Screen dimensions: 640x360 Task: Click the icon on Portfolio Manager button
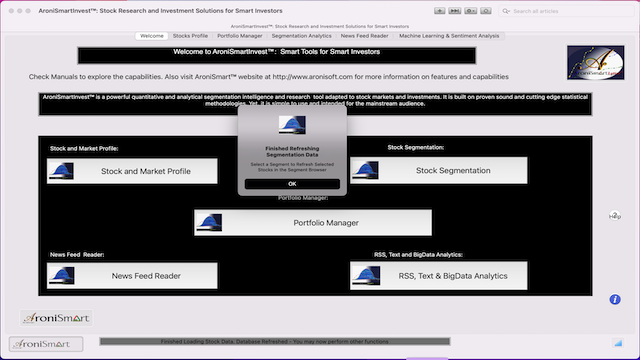coord(209,222)
